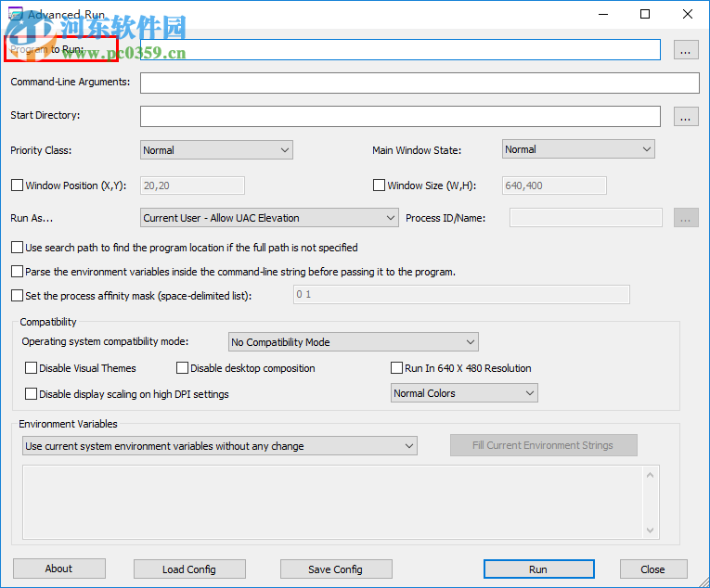Click the window position value field 20,20
Image resolution: width=710 pixels, height=588 pixels.
coord(192,185)
